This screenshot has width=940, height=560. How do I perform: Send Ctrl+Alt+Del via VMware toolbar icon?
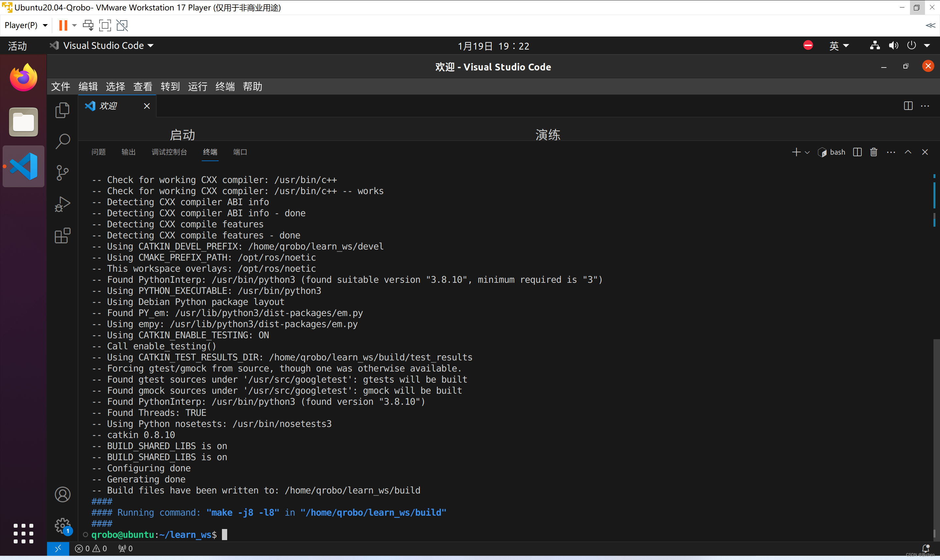88,25
